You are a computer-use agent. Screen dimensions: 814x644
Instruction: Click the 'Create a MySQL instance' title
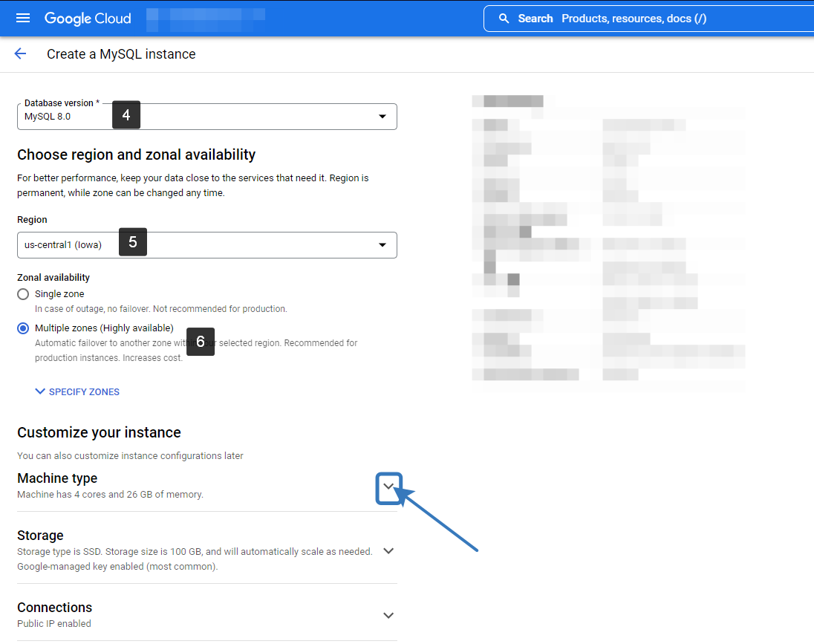click(x=121, y=54)
